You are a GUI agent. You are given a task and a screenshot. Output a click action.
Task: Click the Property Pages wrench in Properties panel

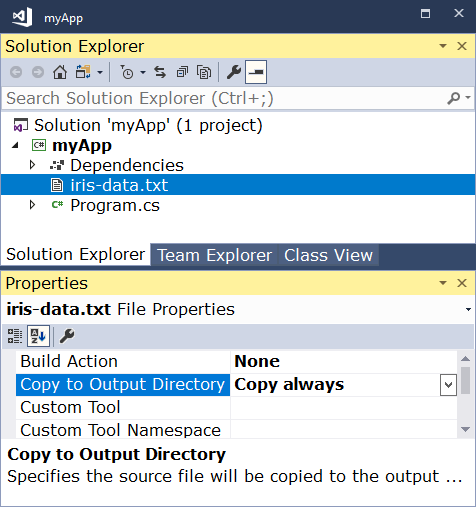tap(67, 336)
